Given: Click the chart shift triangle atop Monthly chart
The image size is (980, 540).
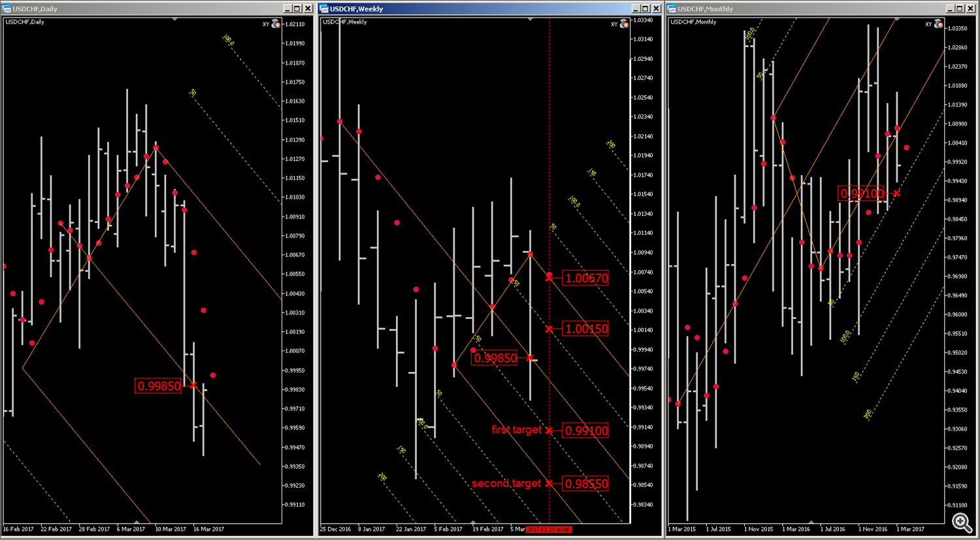Looking at the screenshot, I should click(x=896, y=20).
